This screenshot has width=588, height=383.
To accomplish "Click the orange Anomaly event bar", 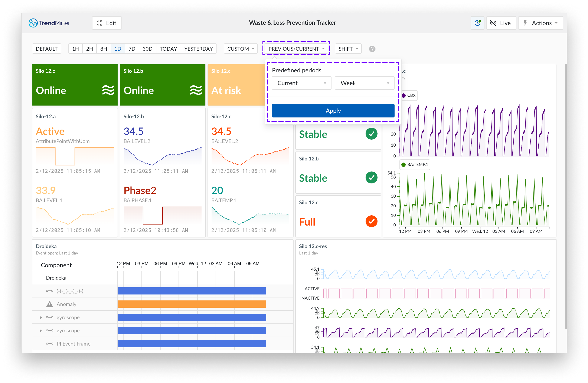I will pos(192,304).
